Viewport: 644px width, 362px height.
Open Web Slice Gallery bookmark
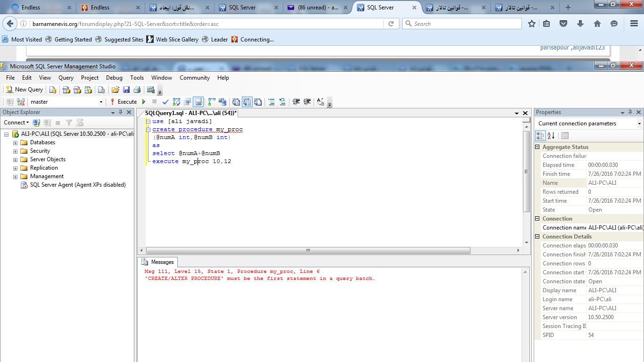[x=172, y=40]
